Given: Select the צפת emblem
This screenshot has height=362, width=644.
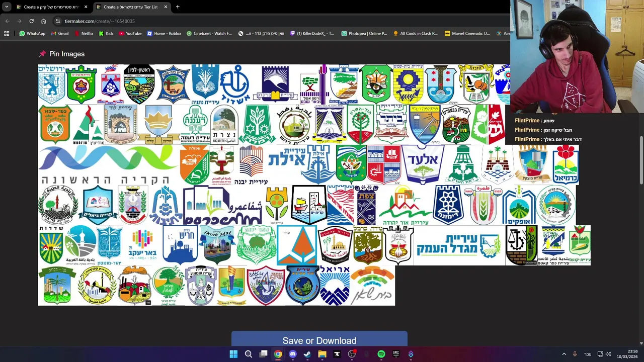Looking at the screenshot, I should pyautogui.click(x=366, y=205).
